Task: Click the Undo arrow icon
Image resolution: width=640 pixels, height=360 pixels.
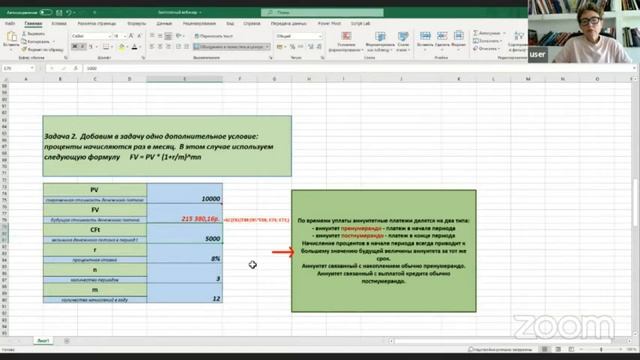Action: click(69, 13)
